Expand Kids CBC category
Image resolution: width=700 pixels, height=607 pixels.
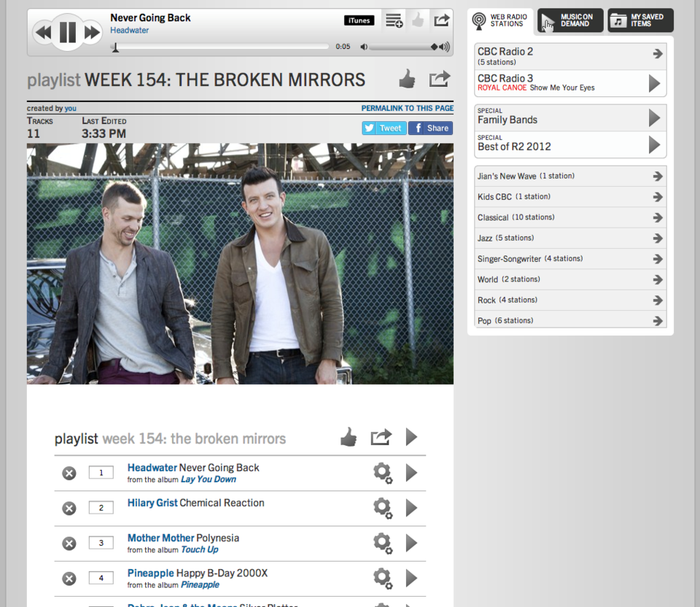[570, 197]
